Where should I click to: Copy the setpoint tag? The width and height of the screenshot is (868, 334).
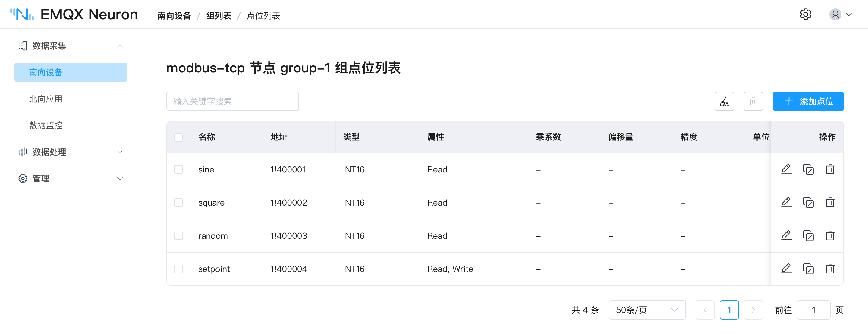(x=808, y=269)
